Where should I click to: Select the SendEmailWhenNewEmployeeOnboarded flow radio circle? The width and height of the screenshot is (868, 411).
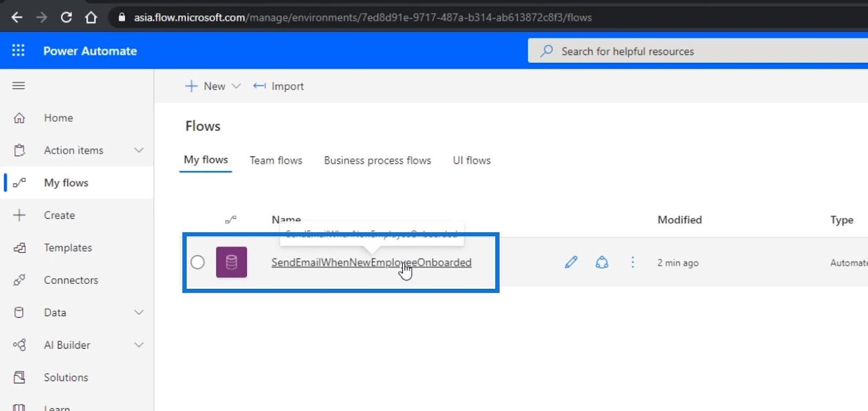(x=197, y=262)
